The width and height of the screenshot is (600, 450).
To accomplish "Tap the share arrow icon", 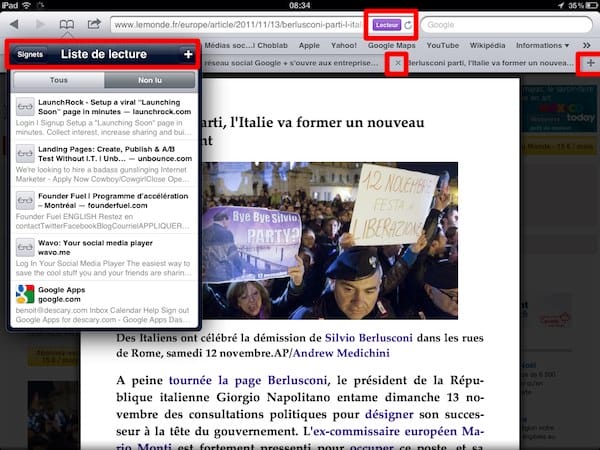I will click(94, 24).
